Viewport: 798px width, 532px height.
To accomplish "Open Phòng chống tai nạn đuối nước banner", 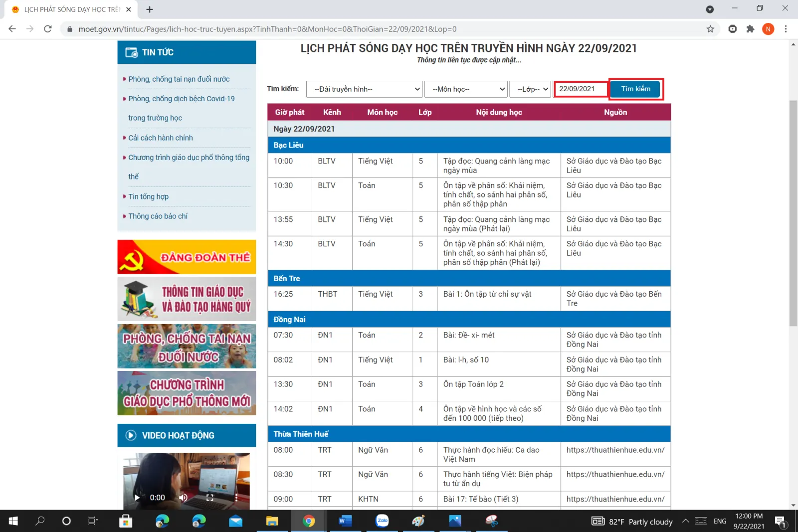I will (x=187, y=346).
